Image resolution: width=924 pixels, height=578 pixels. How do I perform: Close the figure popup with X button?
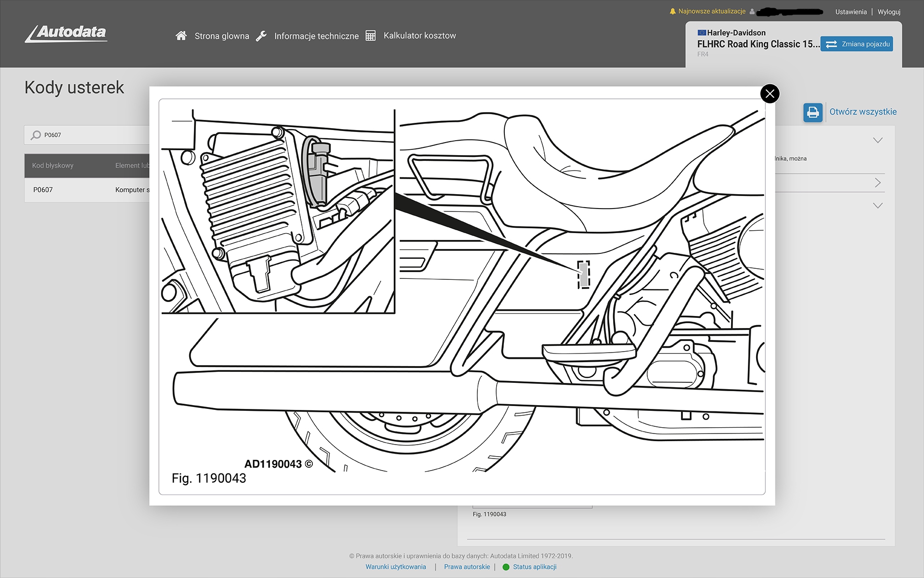[x=770, y=93]
